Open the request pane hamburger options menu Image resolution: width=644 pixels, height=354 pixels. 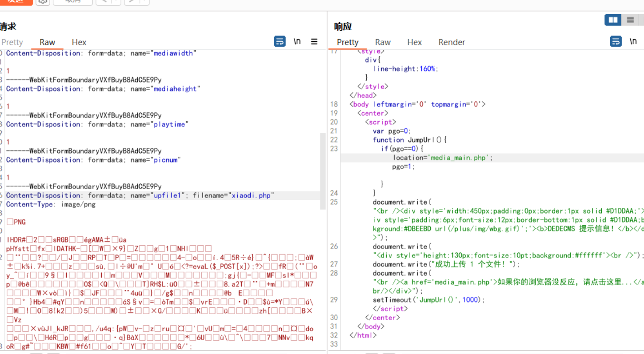(x=314, y=42)
